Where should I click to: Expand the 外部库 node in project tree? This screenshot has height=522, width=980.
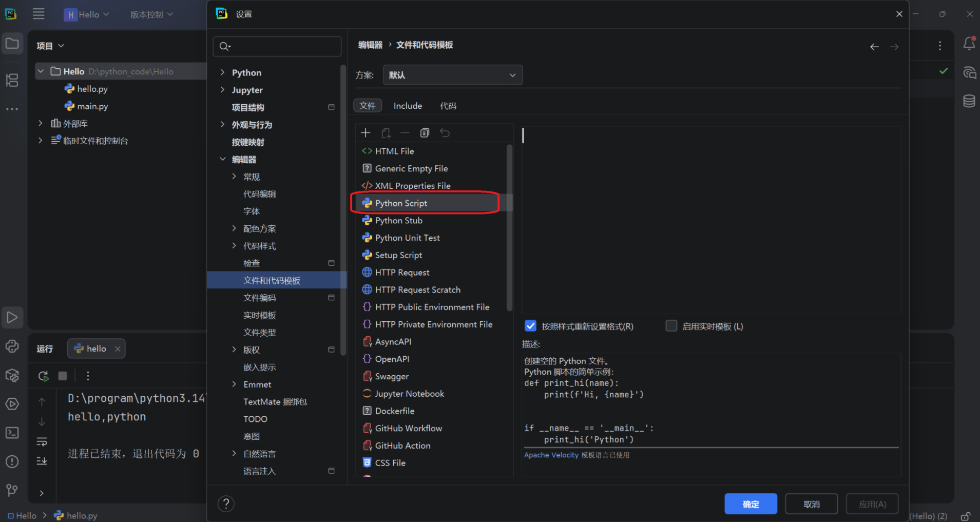[41, 123]
